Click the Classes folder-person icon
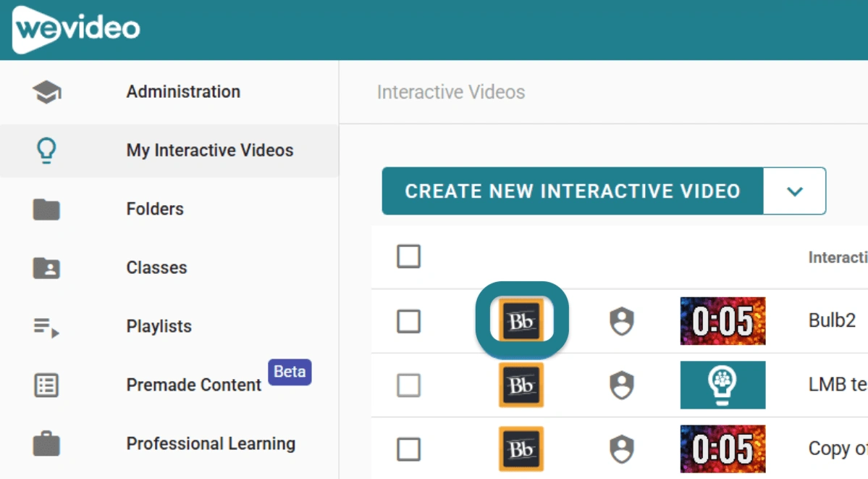This screenshot has height=479, width=868. [46, 268]
